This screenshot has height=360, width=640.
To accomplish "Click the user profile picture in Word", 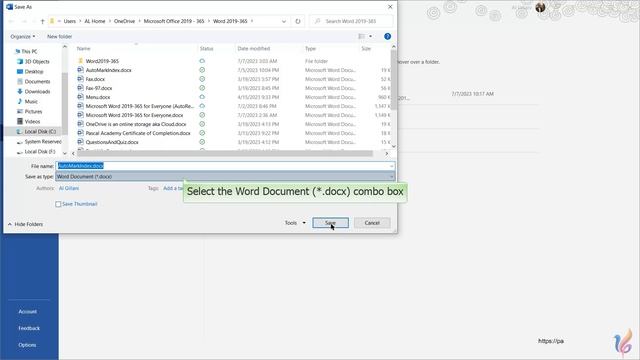I will [x=540, y=7].
